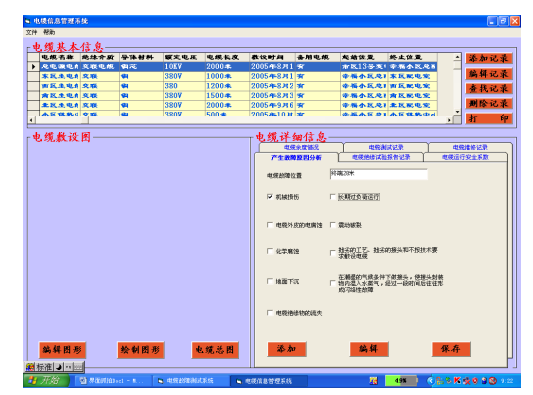Image resolution: width=533 pixels, height=395 pixels.
Task: Click the table's vertical scrollbar up arrow
Action: tap(457, 57)
